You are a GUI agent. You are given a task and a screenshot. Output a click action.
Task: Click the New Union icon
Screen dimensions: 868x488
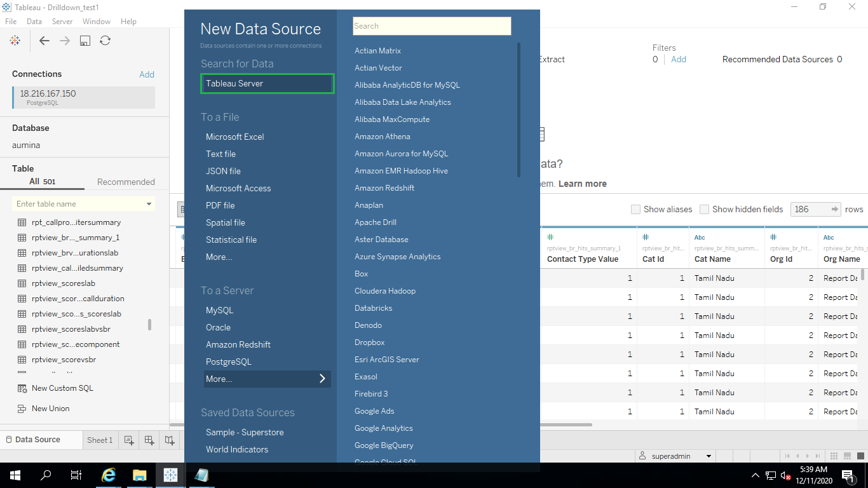tap(22, 409)
